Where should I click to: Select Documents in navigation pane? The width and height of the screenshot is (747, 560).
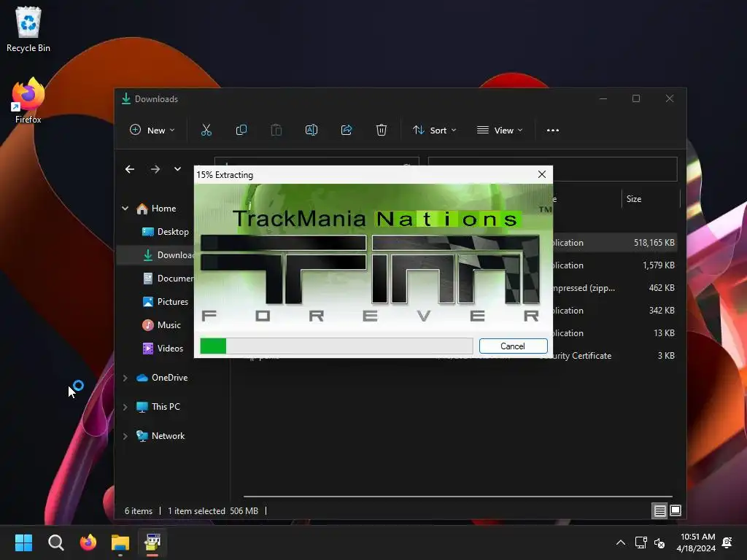[x=169, y=279]
